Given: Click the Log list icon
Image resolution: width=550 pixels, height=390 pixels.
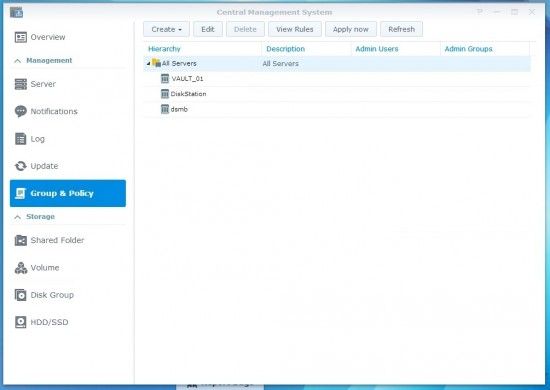Looking at the screenshot, I should (x=21, y=139).
